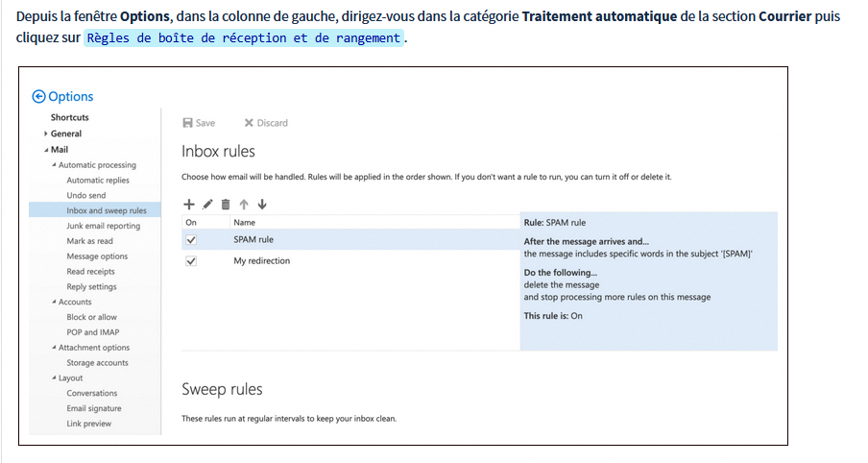Image resolution: width=868 pixels, height=463 pixels.
Task: Uncheck the SPAM rule checkbox
Action: (x=191, y=240)
